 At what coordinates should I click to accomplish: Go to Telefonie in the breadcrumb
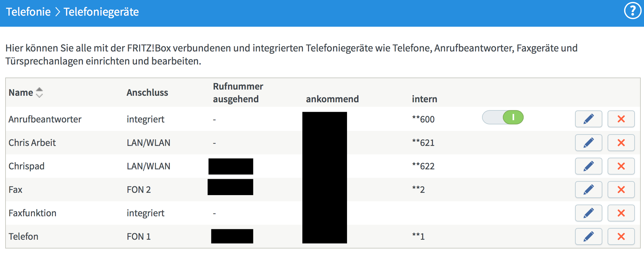pyautogui.click(x=28, y=12)
